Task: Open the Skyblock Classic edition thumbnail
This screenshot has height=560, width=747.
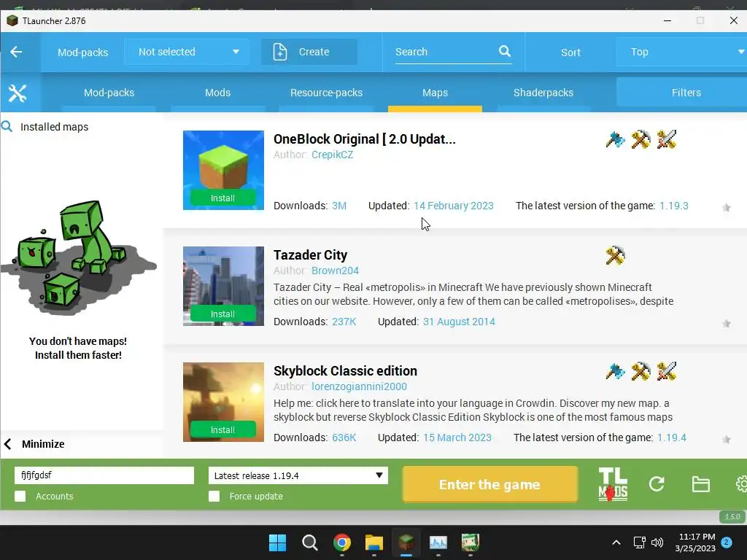Action: coord(223,402)
